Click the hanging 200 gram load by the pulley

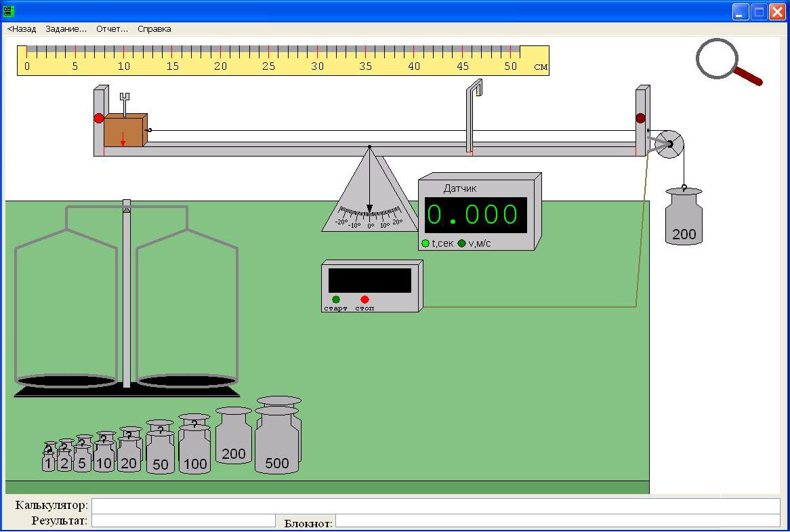(x=684, y=219)
